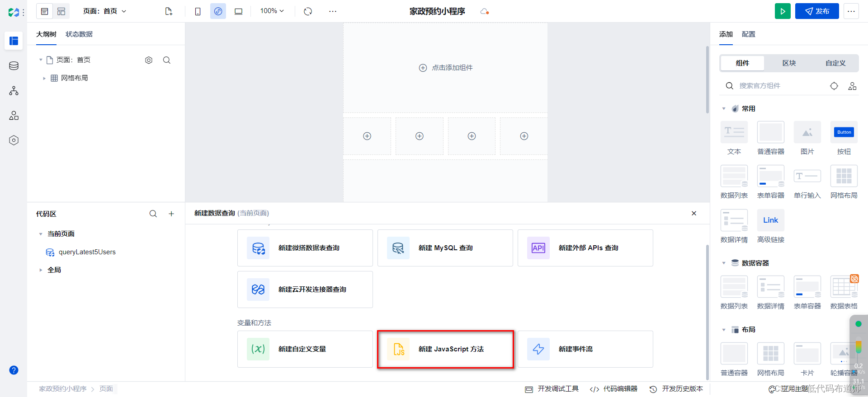Viewport: 868px width, 397px height.
Task: Click the fourth grid cell plus icon
Action: click(524, 136)
